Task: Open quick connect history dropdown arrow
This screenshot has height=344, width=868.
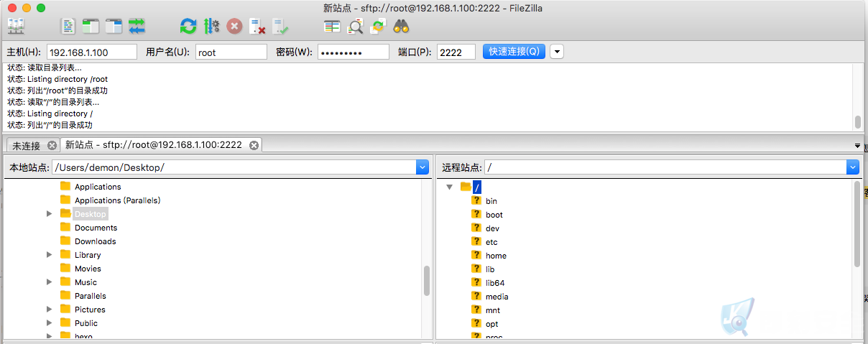Action: (x=557, y=52)
